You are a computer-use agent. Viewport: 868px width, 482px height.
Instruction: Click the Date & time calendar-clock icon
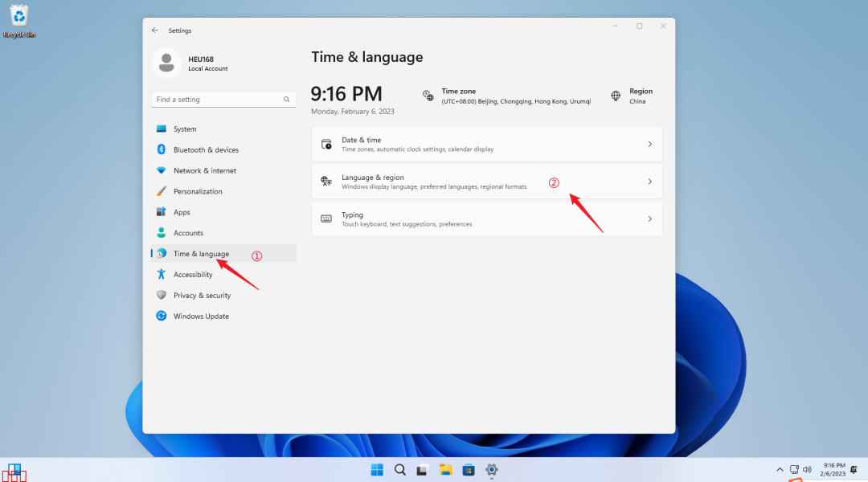[x=326, y=145]
